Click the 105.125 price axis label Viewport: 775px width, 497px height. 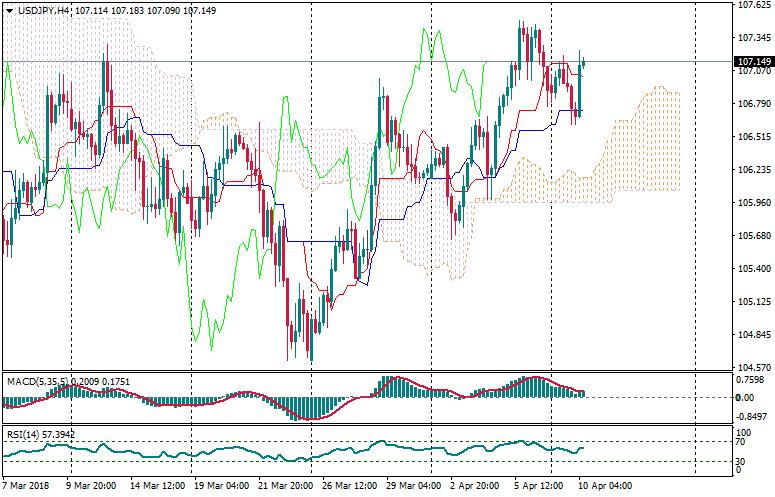754,302
